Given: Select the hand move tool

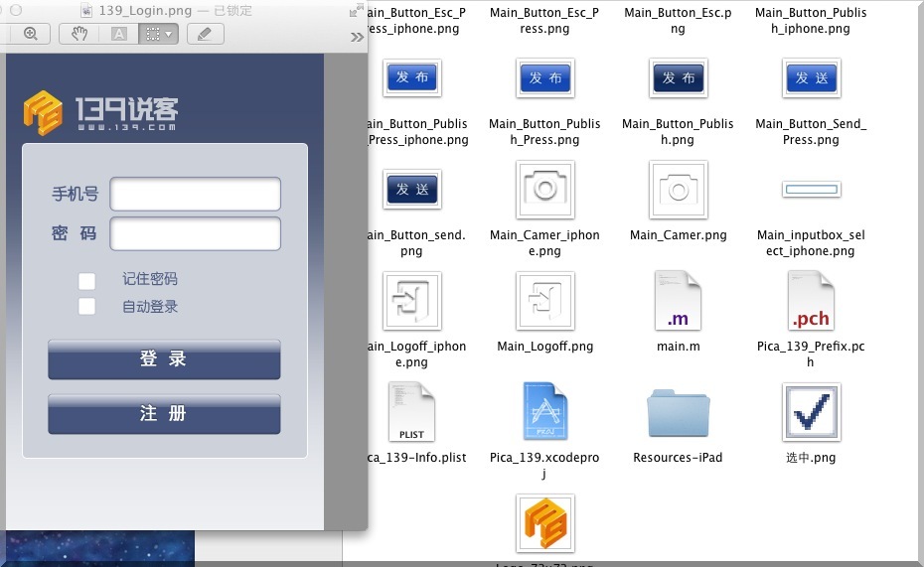Looking at the screenshot, I should 80,34.
